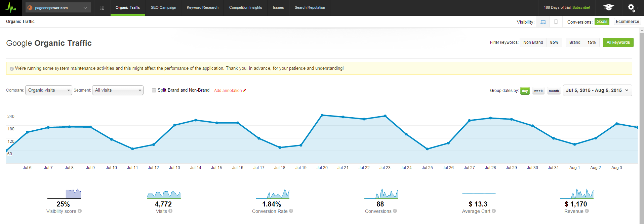Viewport: 644px width, 224px height.
Task: Click the green pulse logo icon
Action: 11,7
